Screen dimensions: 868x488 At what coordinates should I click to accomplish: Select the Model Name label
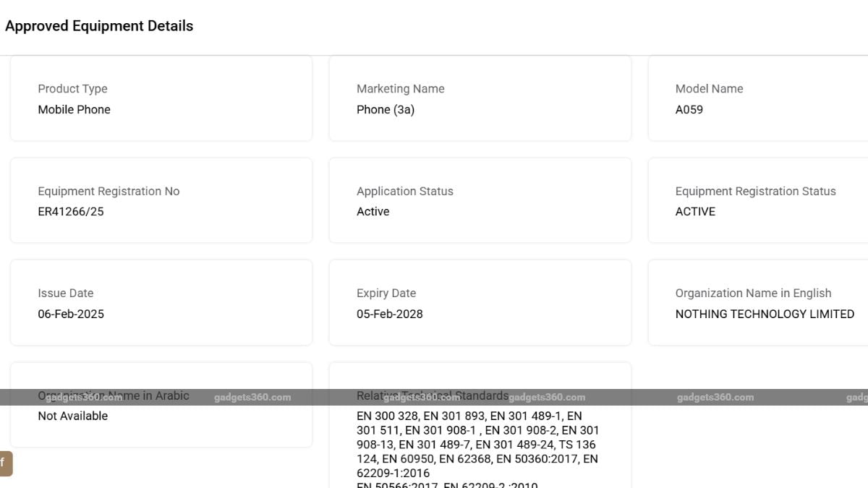(709, 89)
